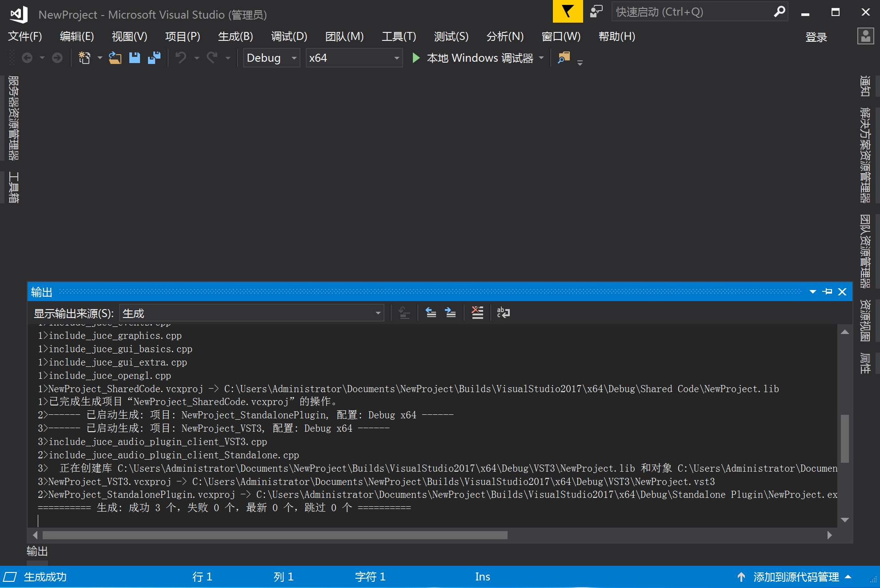Click 添加到源代码管理 in status bar

[796, 577]
